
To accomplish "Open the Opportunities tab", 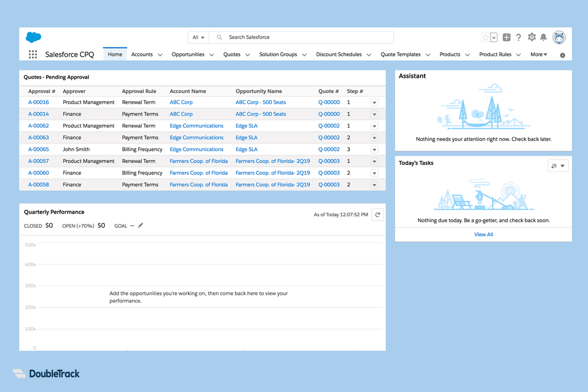I will [x=188, y=55].
